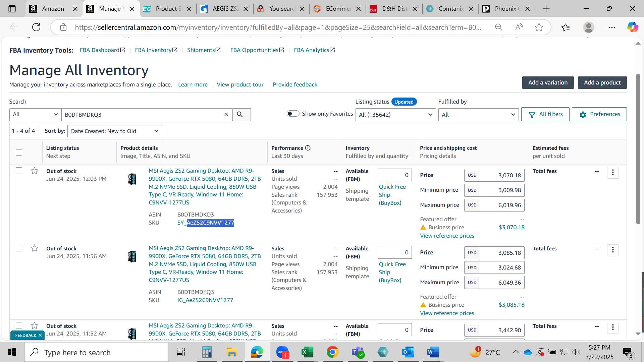Favorite the IG_AeZS2C9NVV1277 listing star

[x=34, y=248]
